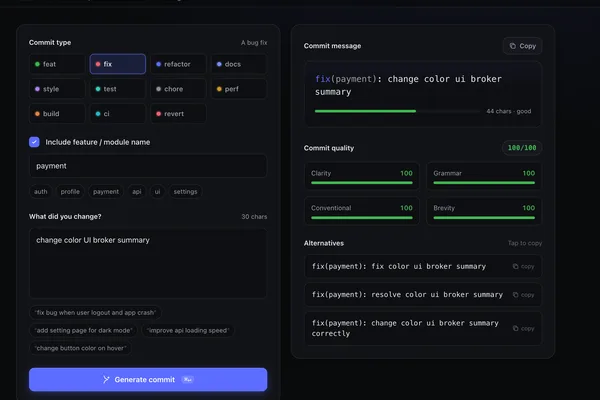Viewport: 600px width, 400px height.
Task: Select the chore commit type
Action: click(178, 89)
